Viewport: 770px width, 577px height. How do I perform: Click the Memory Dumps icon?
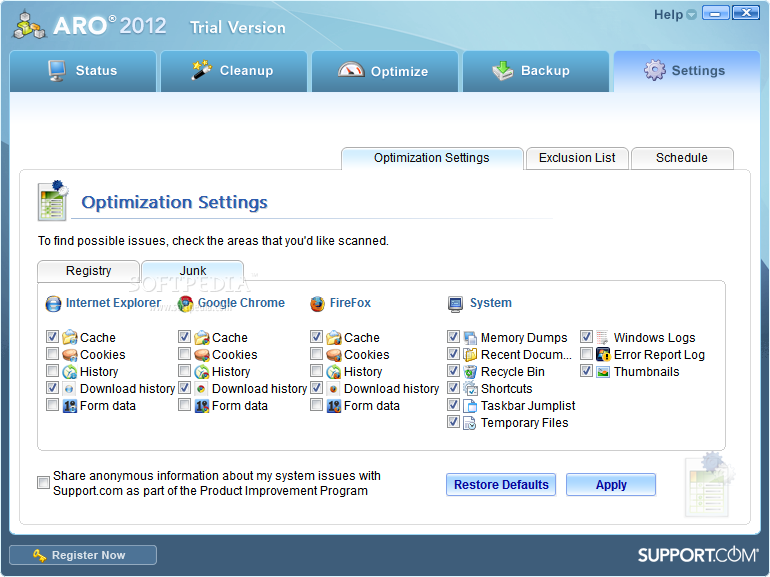[x=470, y=338]
